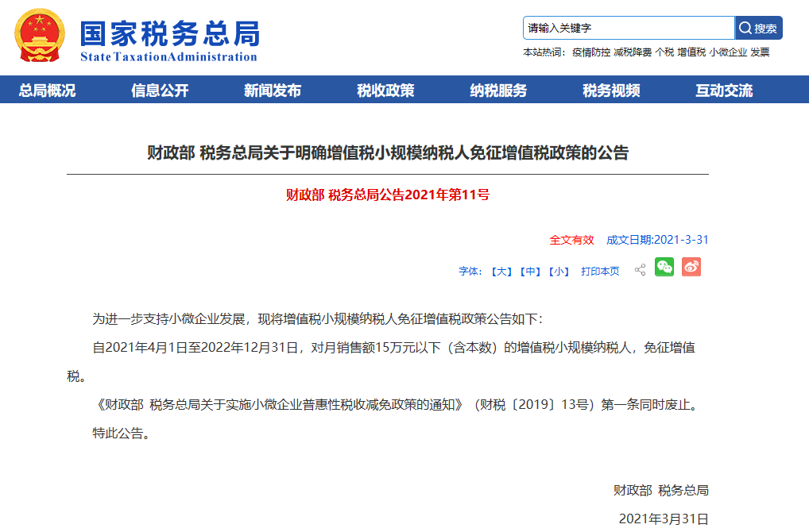Screen dimensions: 809x532
Task: Click the 打印本页 print link
Action: pos(600,272)
